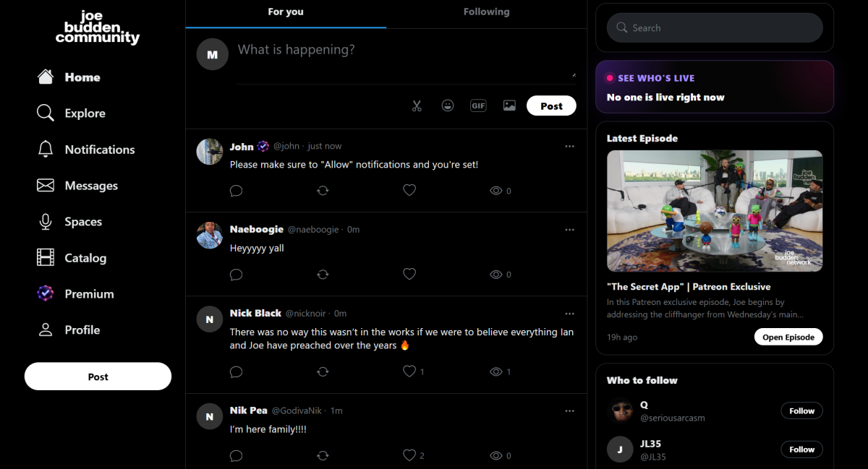The image size is (868, 469).
Task: Open the Latest Episode video thumbnail
Action: tap(715, 211)
